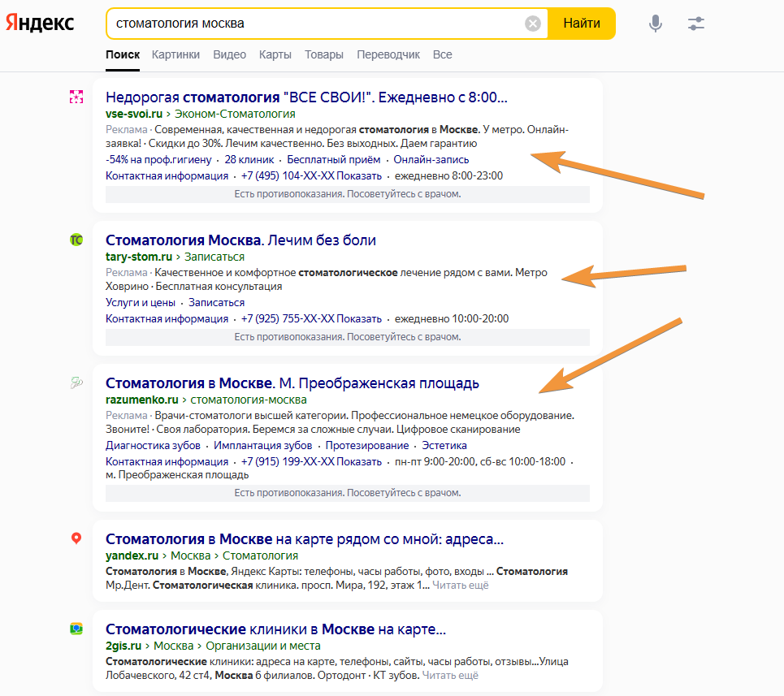This screenshot has width=784, height=696.
Task: Open the Бесплатный приём quick link
Action: 333,160
